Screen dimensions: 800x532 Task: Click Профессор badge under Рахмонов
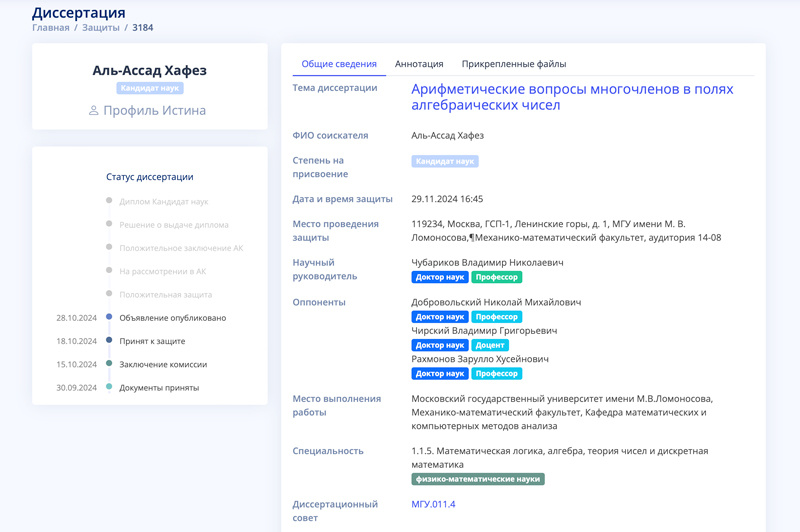coord(496,373)
